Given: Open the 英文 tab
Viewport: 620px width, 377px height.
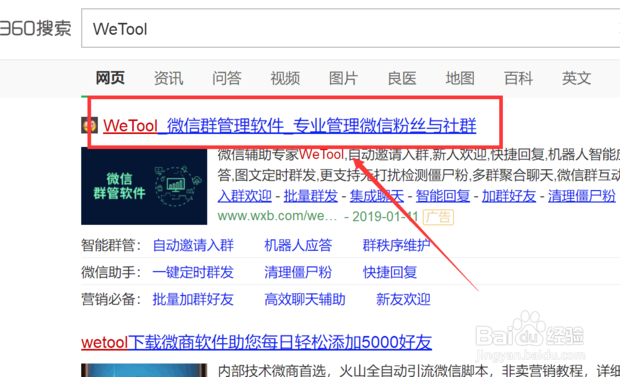Looking at the screenshot, I should coord(577,78).
